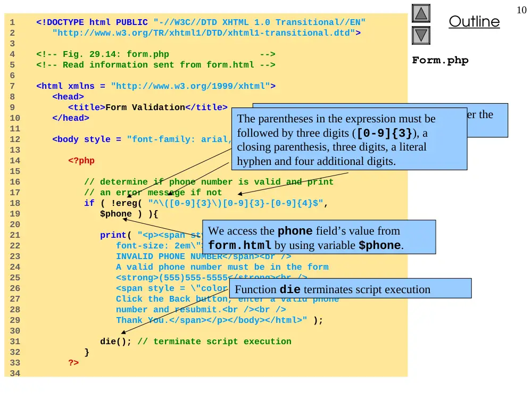Click the "Read information sent from form.html" comment
Screen dimensions: 532x399
[156, 65]
